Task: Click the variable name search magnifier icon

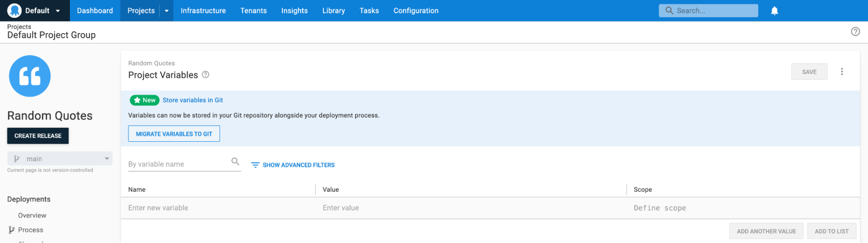Action: point(235,161)
